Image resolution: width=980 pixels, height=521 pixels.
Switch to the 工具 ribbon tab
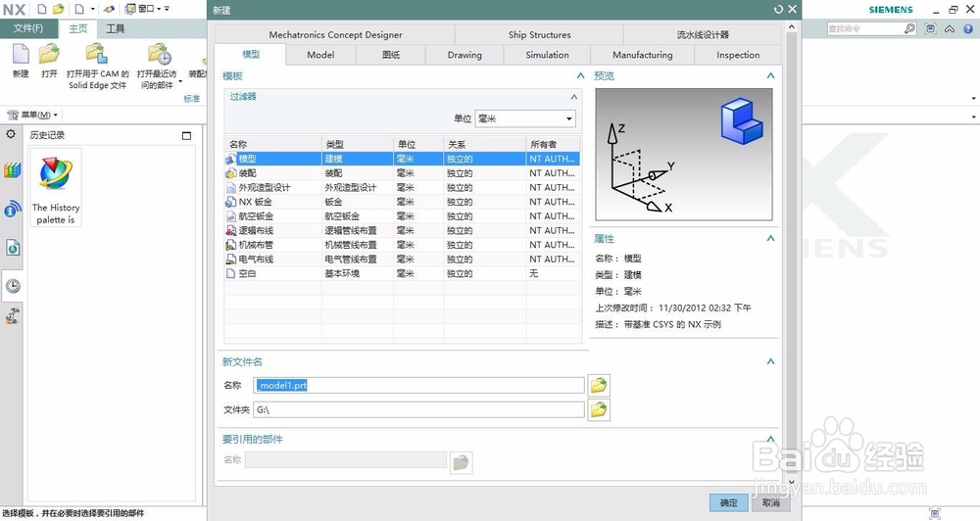point(115,28)
